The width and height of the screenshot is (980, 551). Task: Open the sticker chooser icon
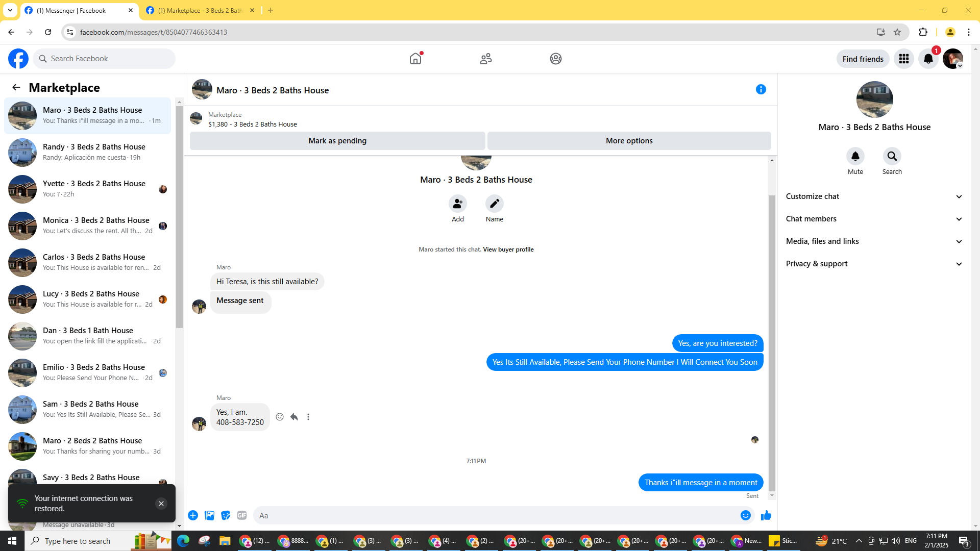pos(226,516)
